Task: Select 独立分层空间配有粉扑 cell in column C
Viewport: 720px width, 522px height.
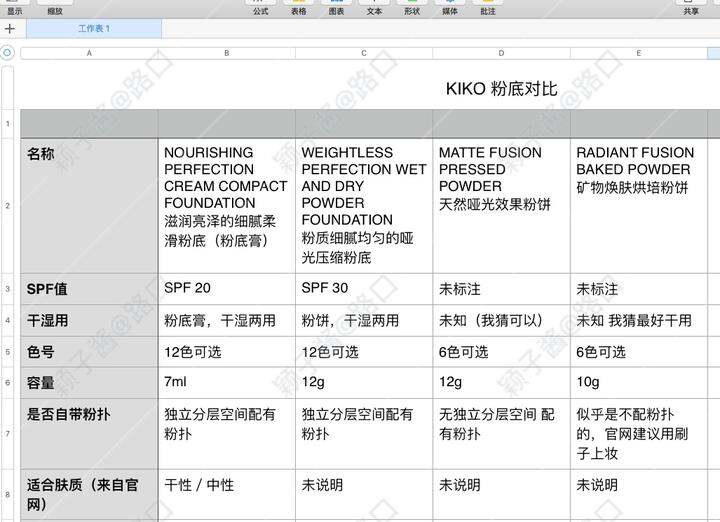Action: pyautogui.click(x=364, y=433)
